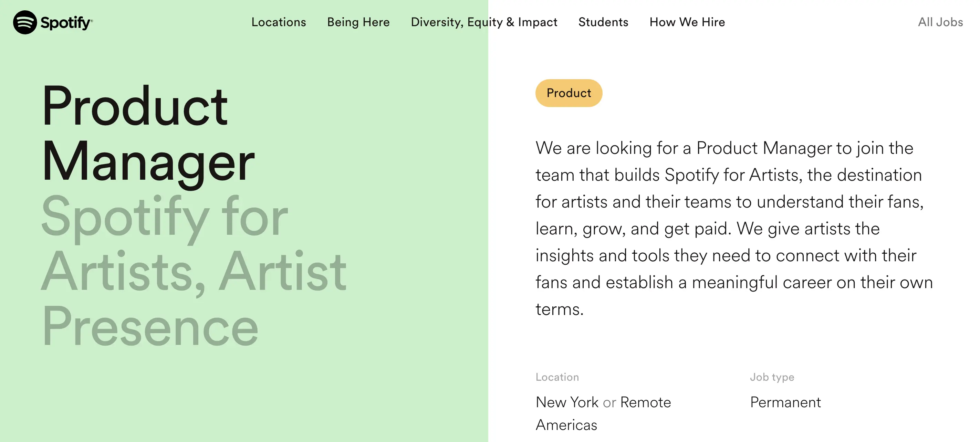Open Diversity, Equity & Impact page
The image size is (980, 442).
tap(484, 22)
